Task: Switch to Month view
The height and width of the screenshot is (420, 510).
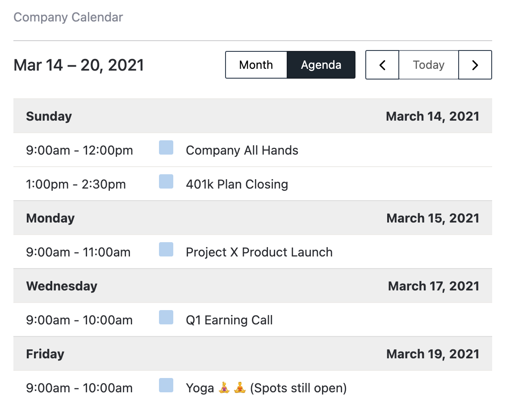Action: 256,65
